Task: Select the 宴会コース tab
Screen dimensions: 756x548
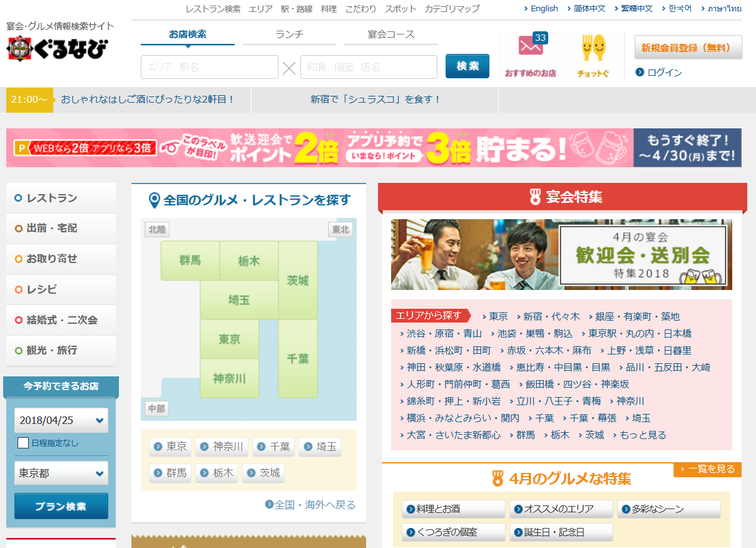Action: click(391, 34)
